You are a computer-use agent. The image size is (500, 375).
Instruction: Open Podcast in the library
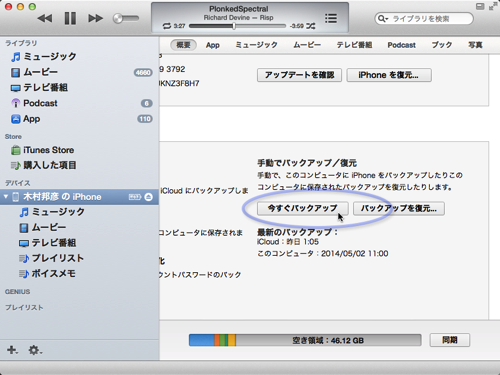point(79,103)
